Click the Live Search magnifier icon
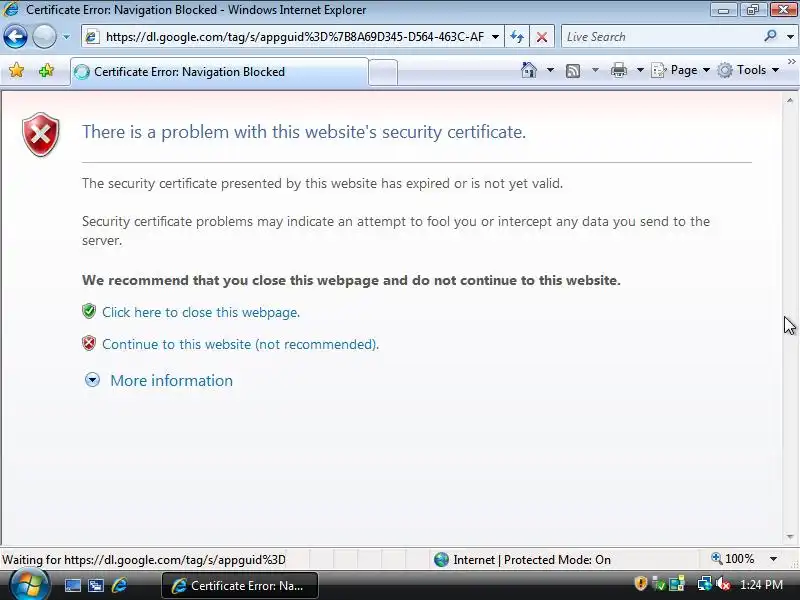This screenshot has height=600, width=800. click(770, 36)
